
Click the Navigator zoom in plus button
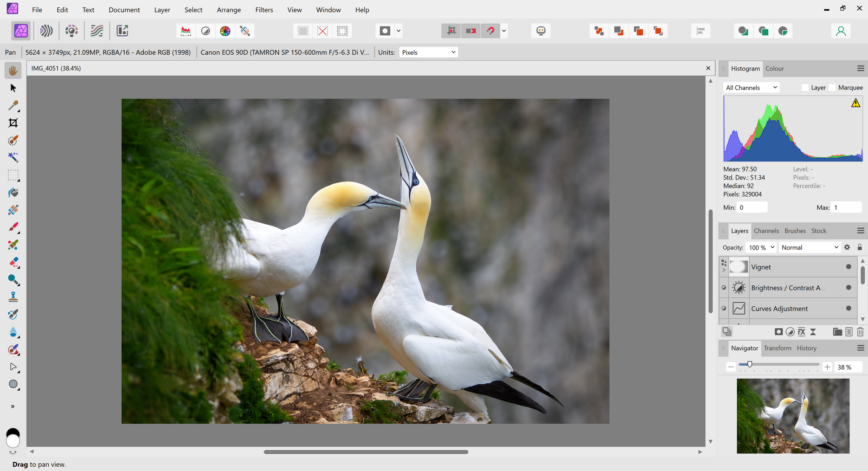point(827,367)
